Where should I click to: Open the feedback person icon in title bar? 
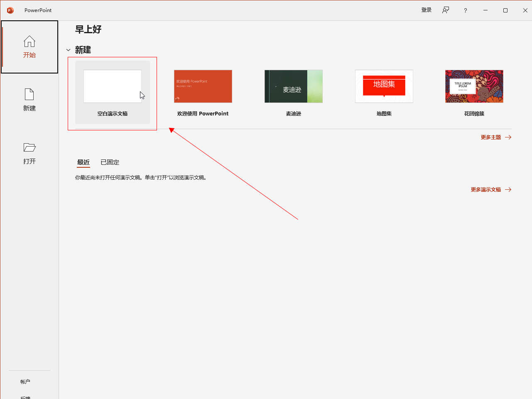(x=446, y=10)
